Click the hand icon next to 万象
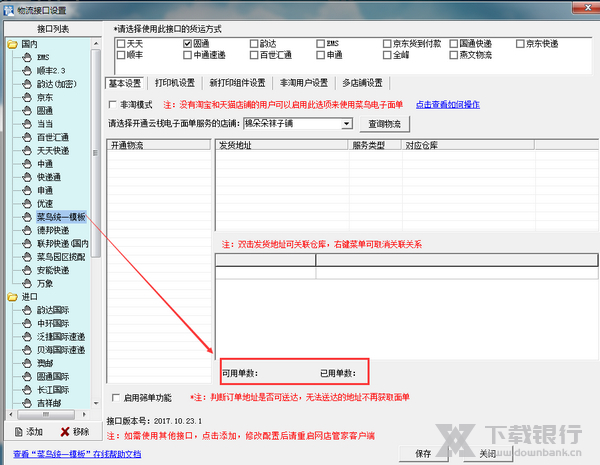600x465 pixels. pyautogui.click(x=26, y=283)
